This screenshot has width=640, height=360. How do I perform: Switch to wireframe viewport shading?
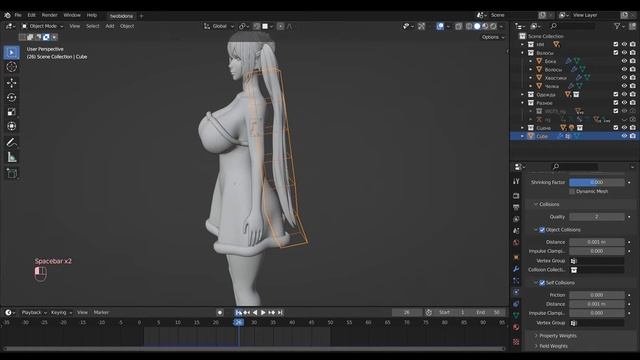[x=469, y=26]
